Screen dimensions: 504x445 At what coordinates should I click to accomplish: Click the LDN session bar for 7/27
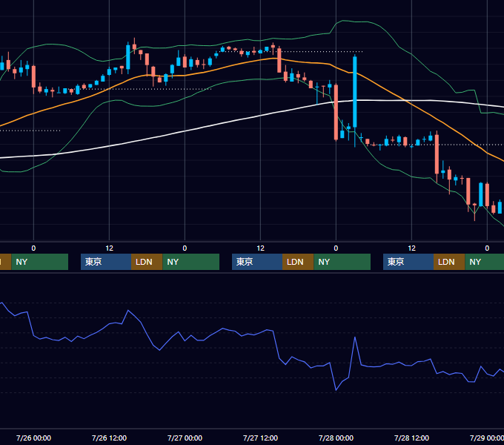click(298, 262)
